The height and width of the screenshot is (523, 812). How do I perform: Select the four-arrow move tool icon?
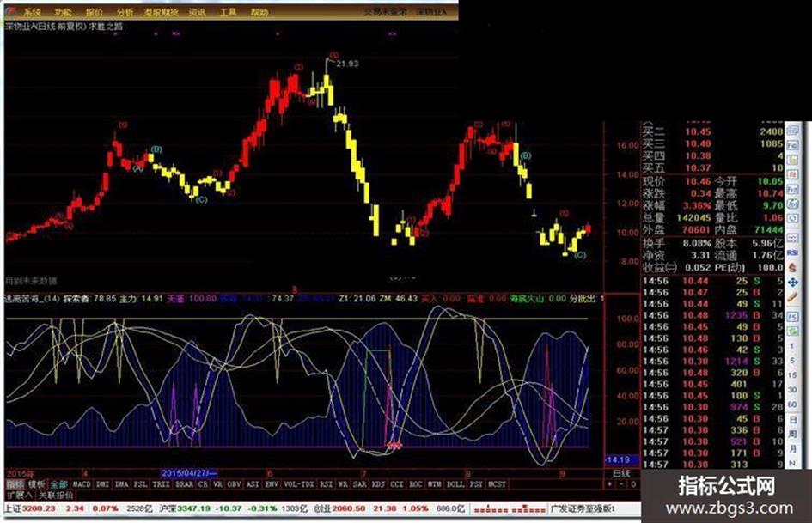tap(793, 283)
